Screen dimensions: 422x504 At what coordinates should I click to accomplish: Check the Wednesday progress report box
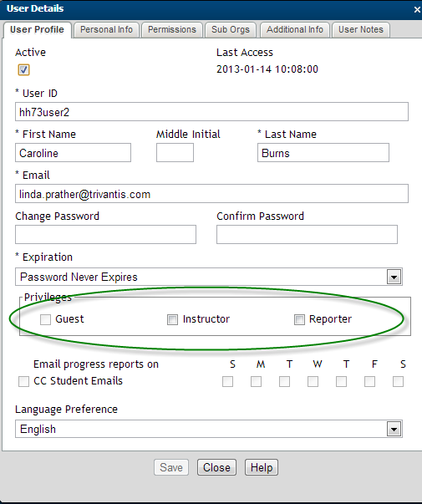pos(313,381)
